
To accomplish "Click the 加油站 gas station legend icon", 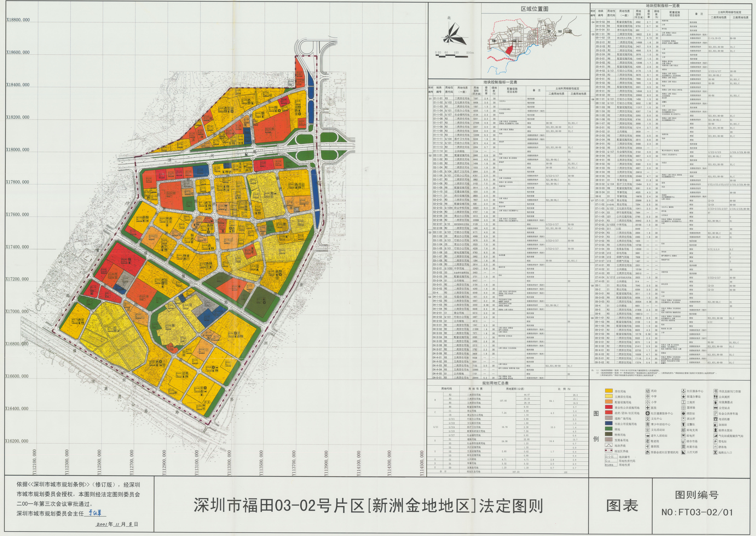I will [716, 425].
